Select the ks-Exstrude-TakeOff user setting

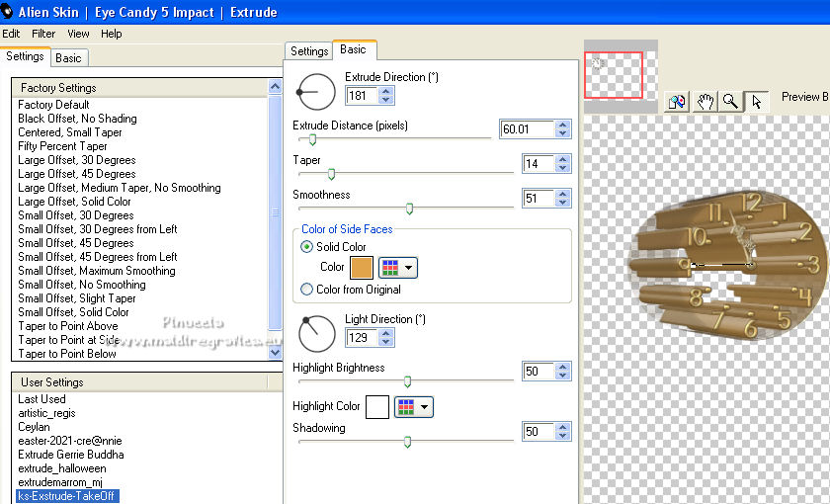pos(68,496)
